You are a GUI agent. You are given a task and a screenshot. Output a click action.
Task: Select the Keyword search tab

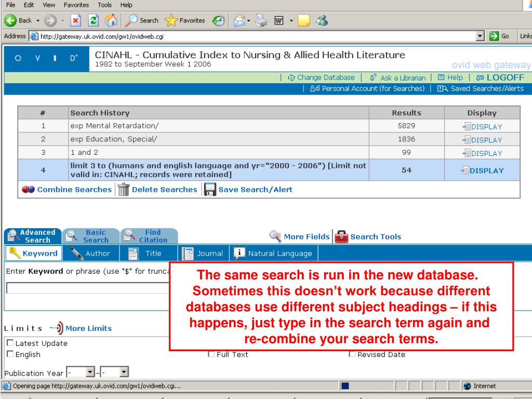point(34,253)
